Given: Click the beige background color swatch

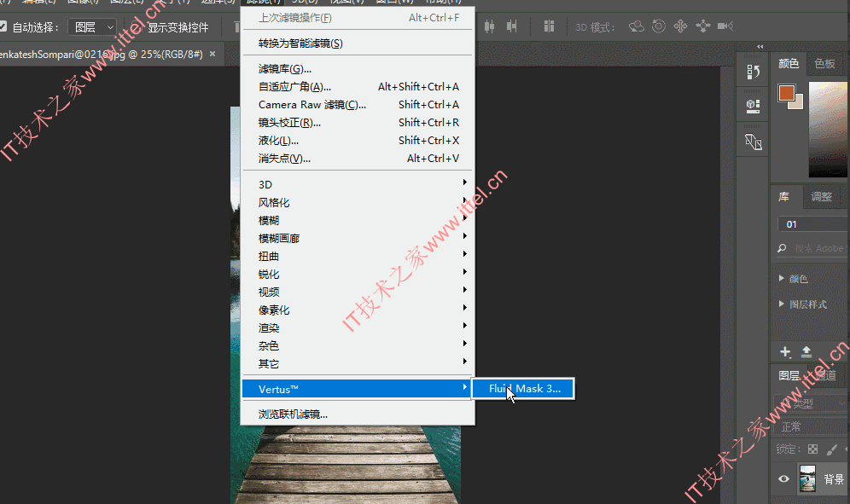Looking at the screenshot, I should (797, 103).
